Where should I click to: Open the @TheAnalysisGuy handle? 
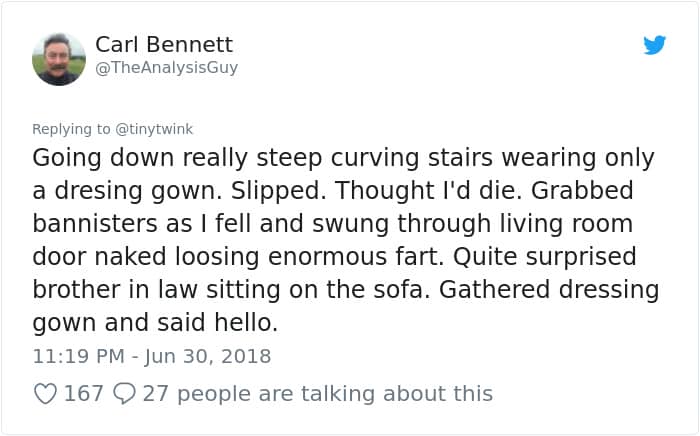click(x=167, y=68)
